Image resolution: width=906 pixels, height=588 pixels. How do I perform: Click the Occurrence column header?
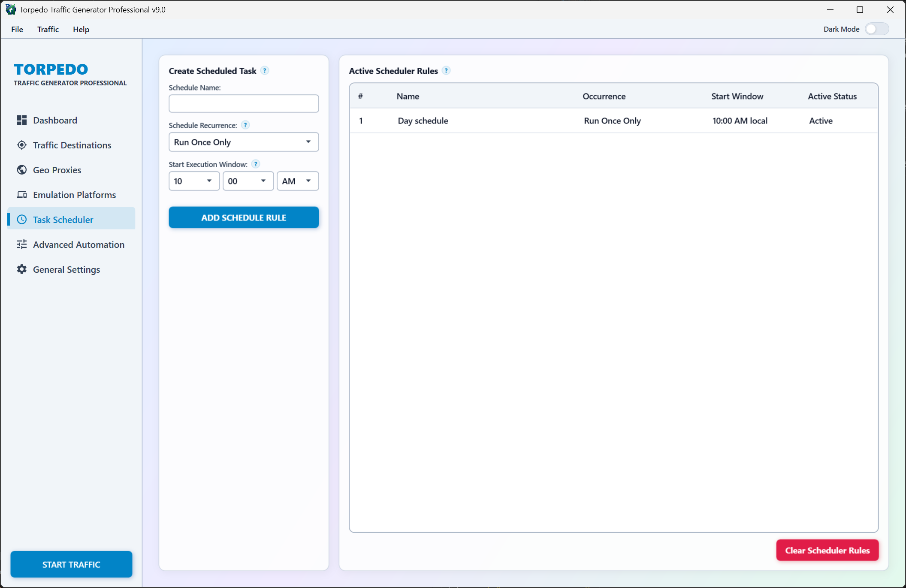pos(604,96)
